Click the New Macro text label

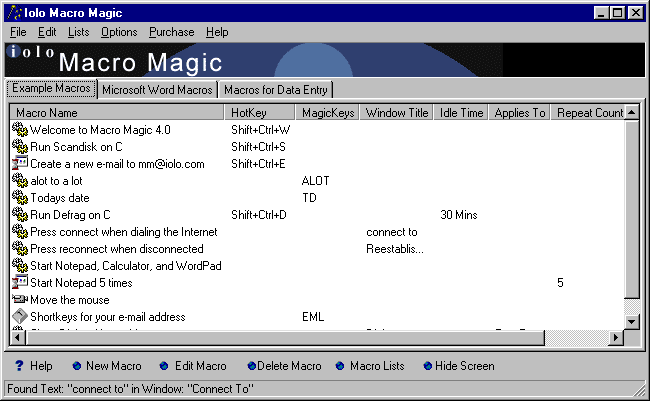point(114,366)
